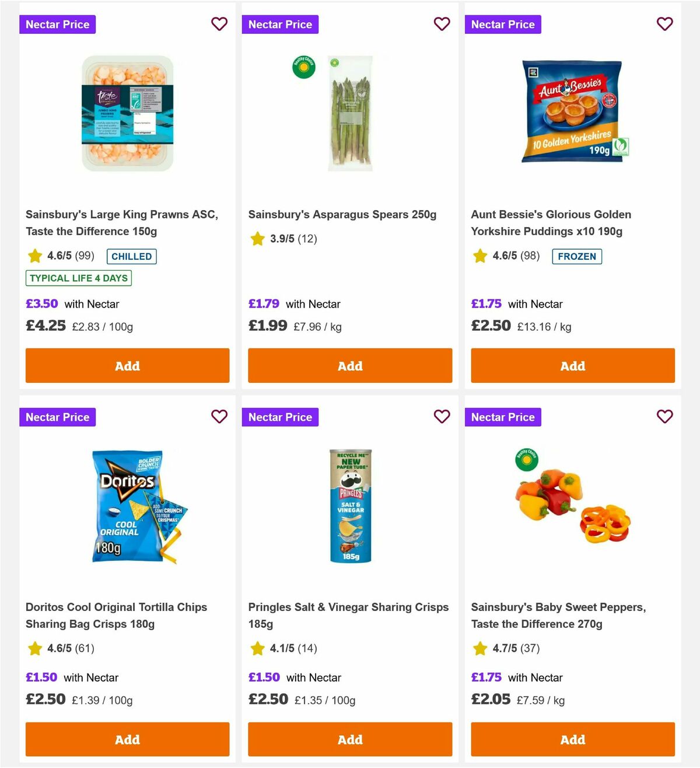
Task: Click the heart icon on Pringles Salt & Vinegar
Action: click(442, 417)
